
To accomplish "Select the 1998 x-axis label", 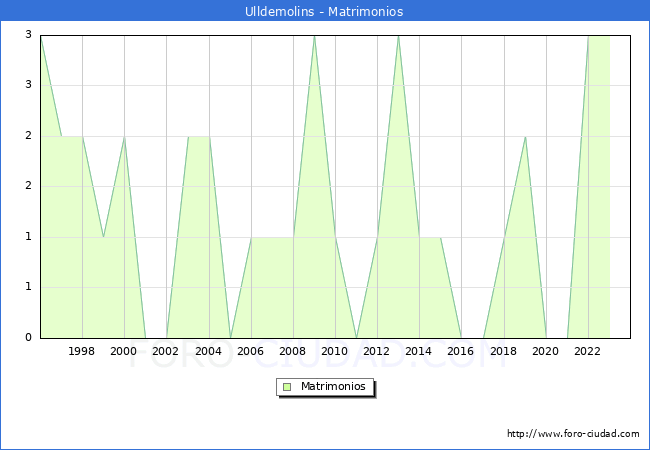I will [82, 352].
